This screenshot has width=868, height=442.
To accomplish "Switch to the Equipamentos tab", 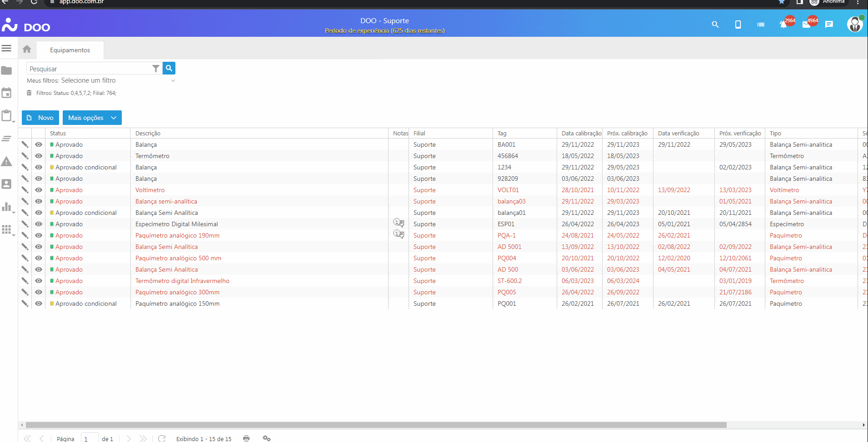I will [x=70, y=50].
